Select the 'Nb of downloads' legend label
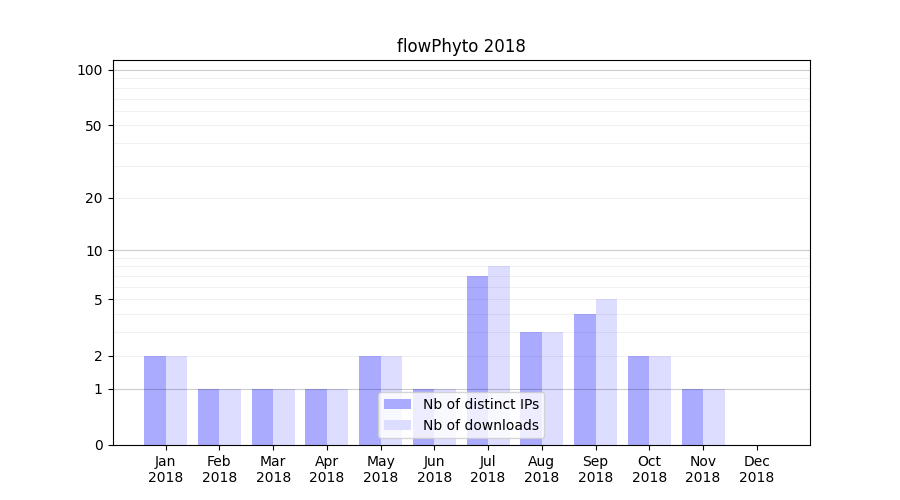Image resolution: width=900 pixels, height=500 pixels. point(480,425)
